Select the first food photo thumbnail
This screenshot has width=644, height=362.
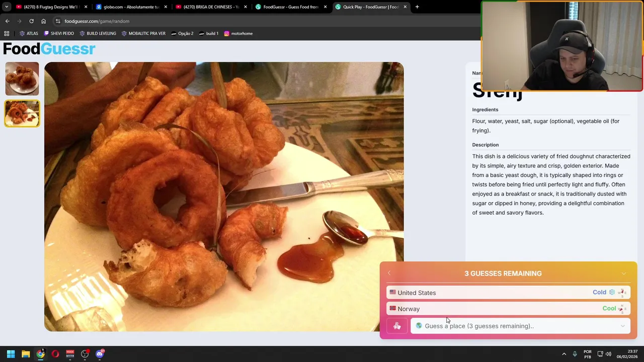pyautogui.click(x=22, y=78)
